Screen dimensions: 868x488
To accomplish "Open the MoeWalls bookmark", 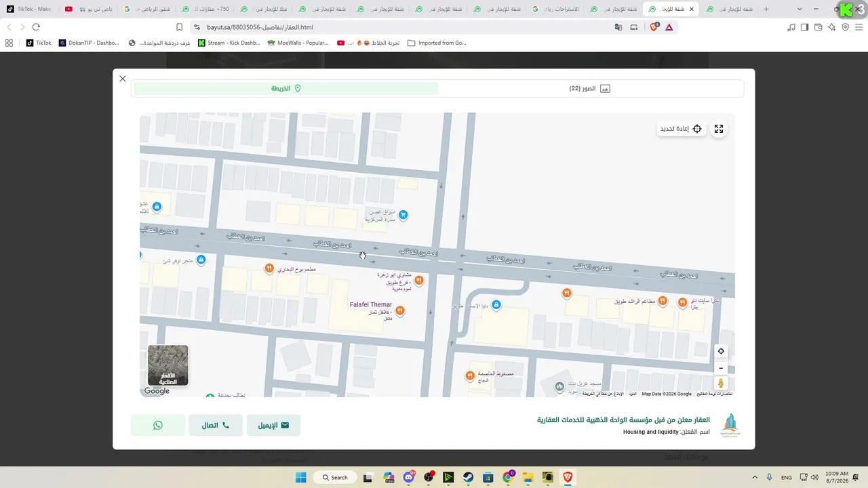I will pos(298,43).
